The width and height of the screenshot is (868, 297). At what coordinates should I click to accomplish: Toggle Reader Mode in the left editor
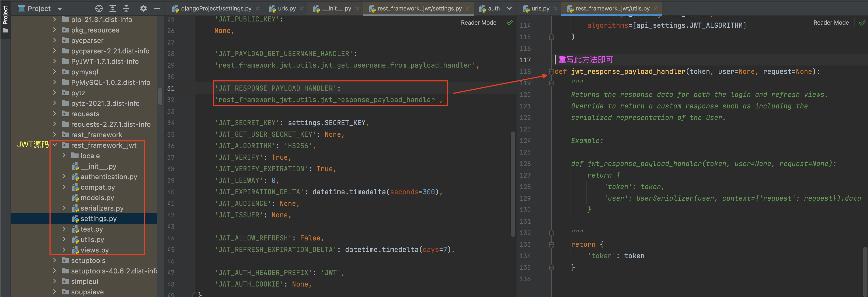point(478,23)
